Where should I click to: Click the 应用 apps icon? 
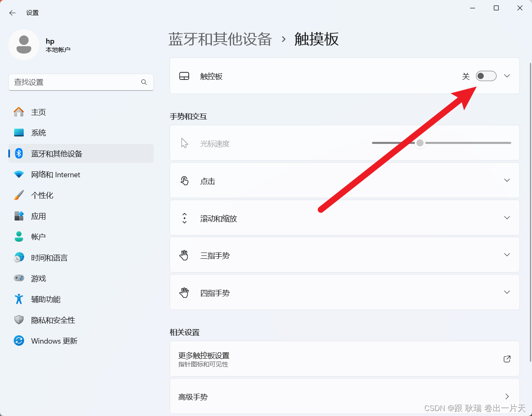[x=19, y=216]
